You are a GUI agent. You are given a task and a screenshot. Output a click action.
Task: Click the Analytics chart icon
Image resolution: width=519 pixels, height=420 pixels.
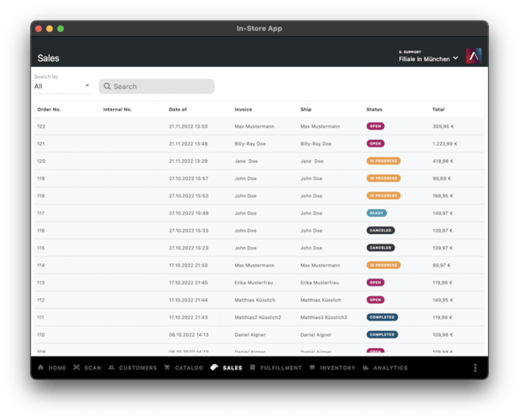point(365,368)
